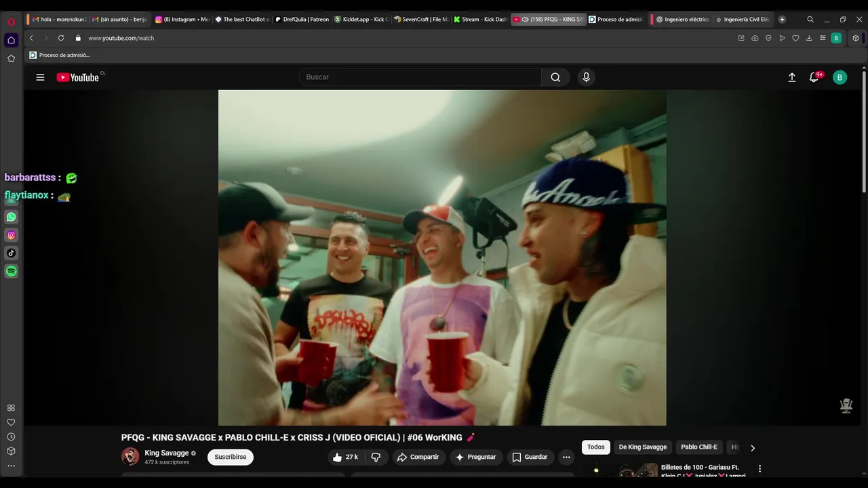Image resolution: width=868 pixels, height=488 pixels.
Task: Switch to Stream Kick Dashboard tab
Action: 480,20
